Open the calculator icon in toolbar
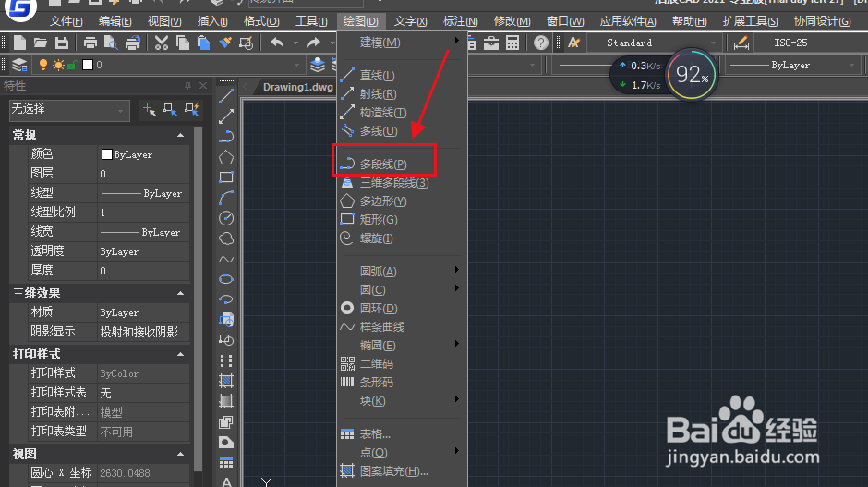Viewport: 868px width, 487px height. coord(512,43)
